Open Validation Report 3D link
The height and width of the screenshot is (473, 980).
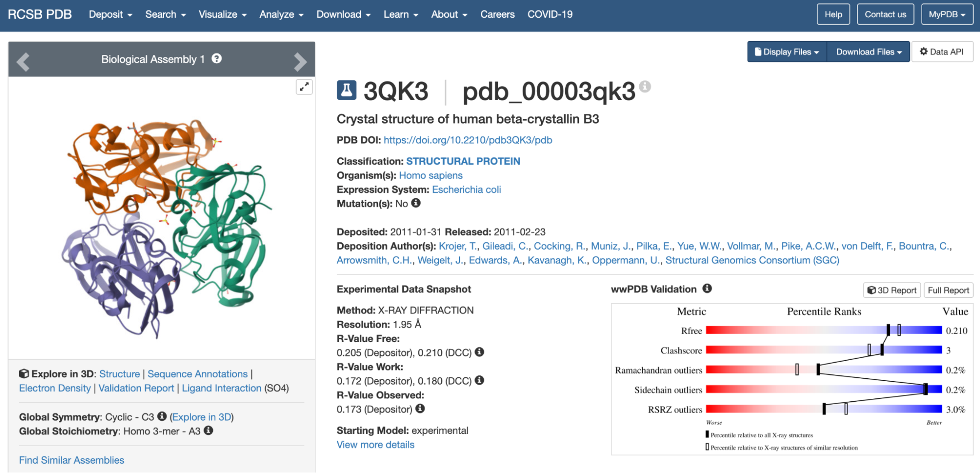click(x=136, y=389)
